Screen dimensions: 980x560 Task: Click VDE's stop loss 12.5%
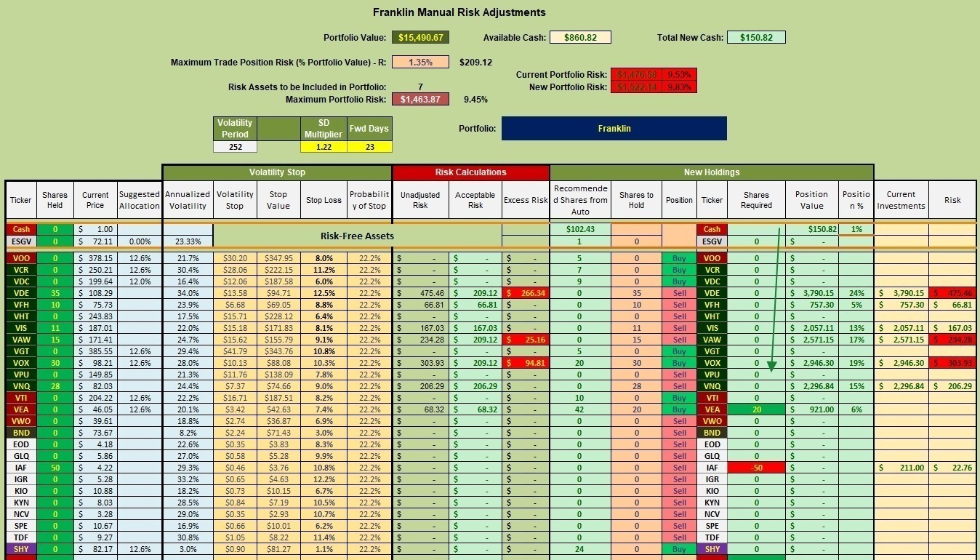[324, 293]
